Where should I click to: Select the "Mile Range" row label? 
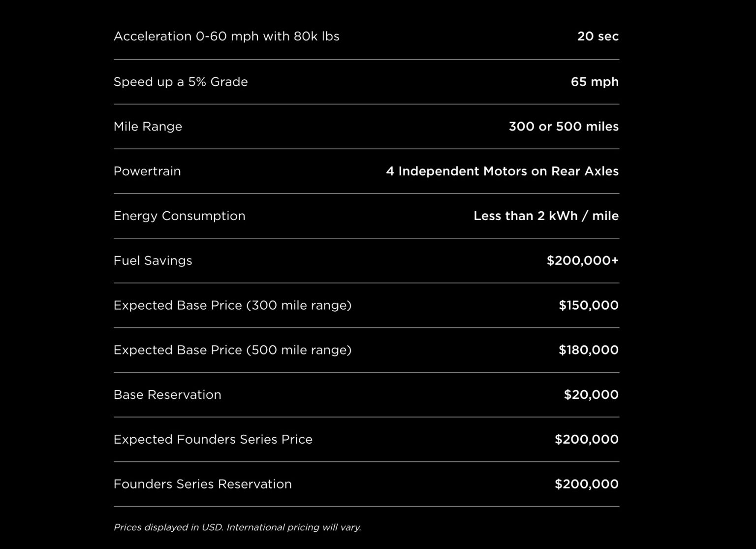point(148,127)
